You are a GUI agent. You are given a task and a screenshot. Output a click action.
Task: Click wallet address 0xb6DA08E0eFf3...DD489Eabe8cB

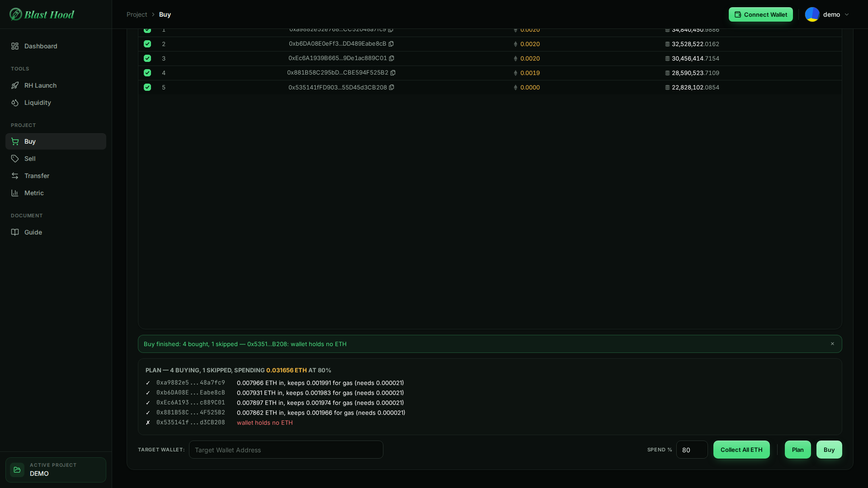[x=337, y=44]
